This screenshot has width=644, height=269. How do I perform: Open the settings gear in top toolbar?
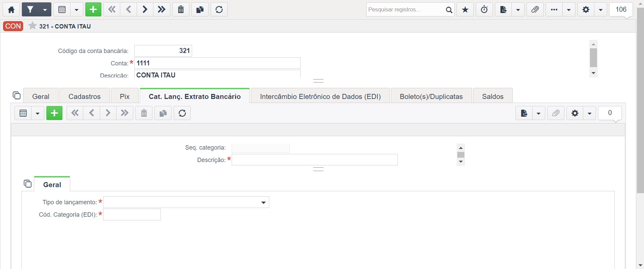click(x=586, y=9)
